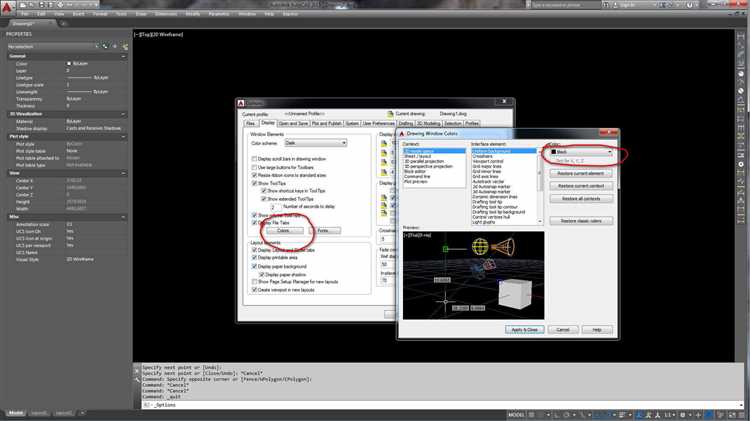Check Display scroll bars in drawing window
Image resolution: width=750 pixels, height=421 pixels.
pyautogui.click(x=254, y=159)
